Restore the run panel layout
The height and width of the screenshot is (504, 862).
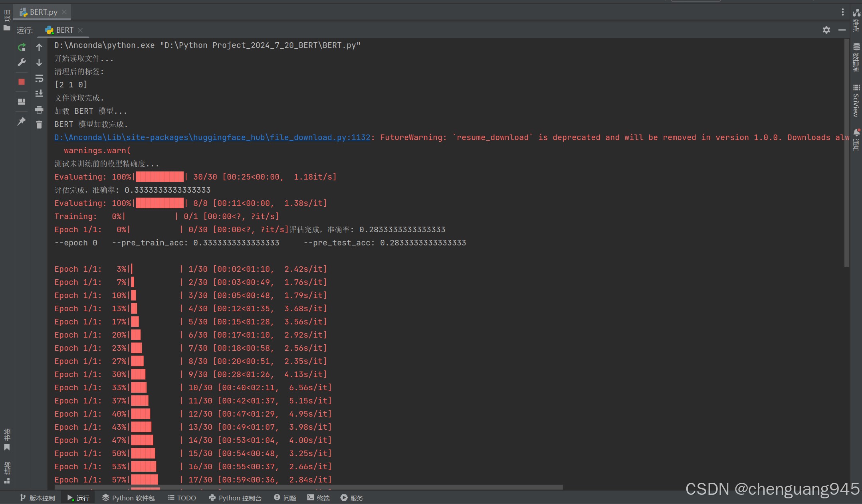pos(22,102)
